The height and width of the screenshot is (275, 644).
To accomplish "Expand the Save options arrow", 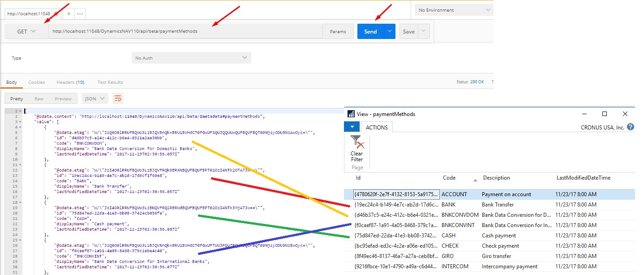I will pos(424,31).
